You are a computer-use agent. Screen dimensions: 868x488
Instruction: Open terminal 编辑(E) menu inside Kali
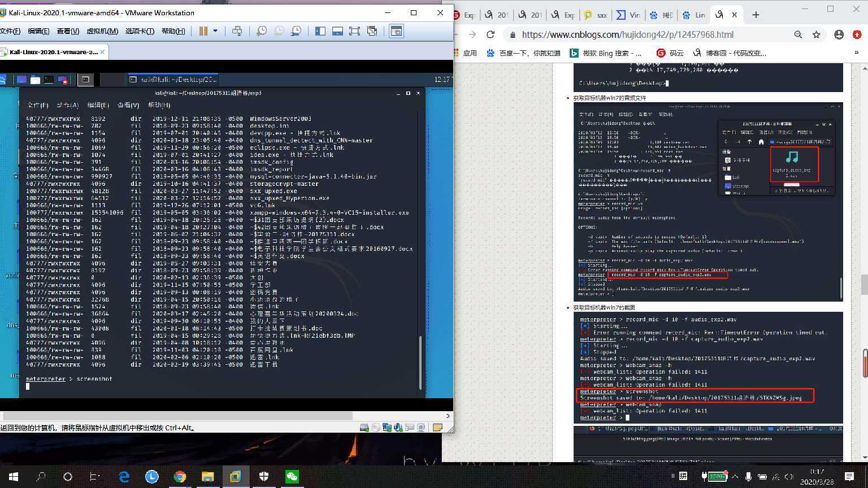(x=98, y=105)
